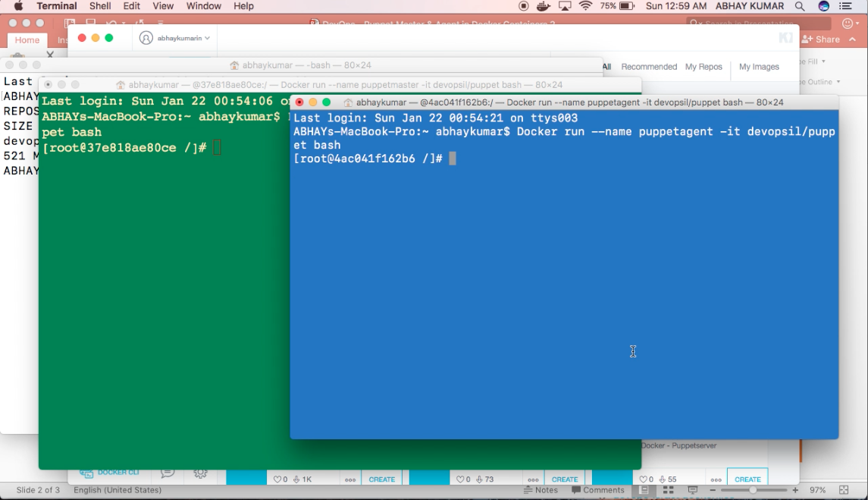Switch to PowerPoint Normal view icon
868x500 pixels.
(x=644, y=490)
